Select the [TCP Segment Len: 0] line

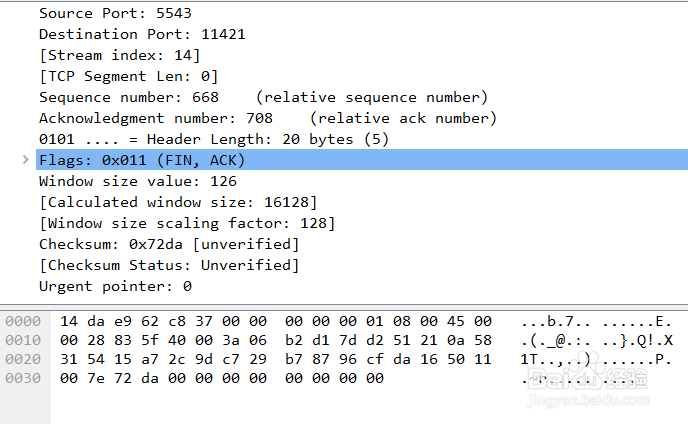pyautogui.click(x=129, y=76)
